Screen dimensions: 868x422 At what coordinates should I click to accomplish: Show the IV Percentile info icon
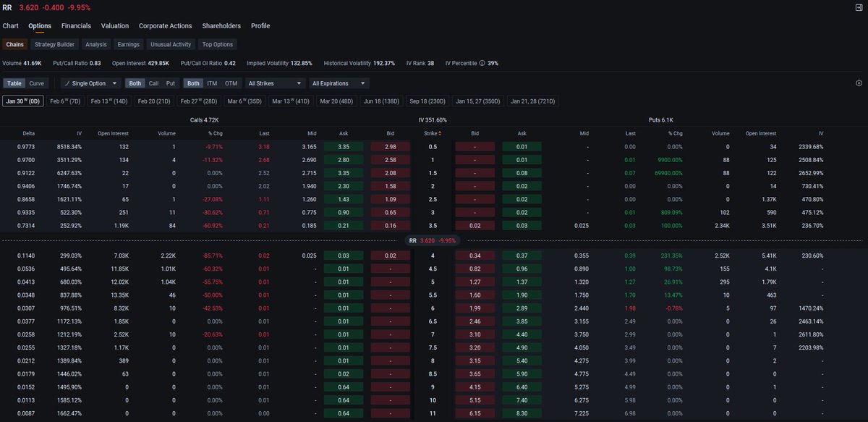[482, 63]
